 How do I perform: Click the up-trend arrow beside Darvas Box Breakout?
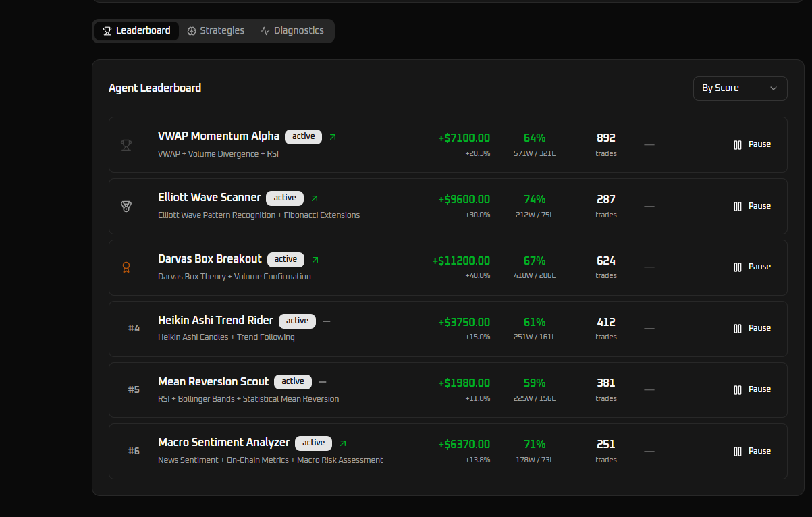click(315, 260)
